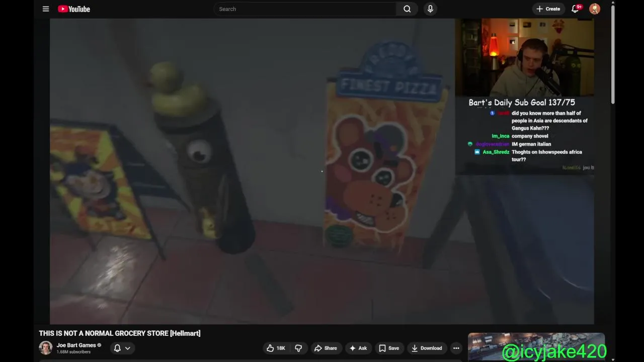Dislike the video with thumbs down
644x362 pixels.
pos(298,348)
